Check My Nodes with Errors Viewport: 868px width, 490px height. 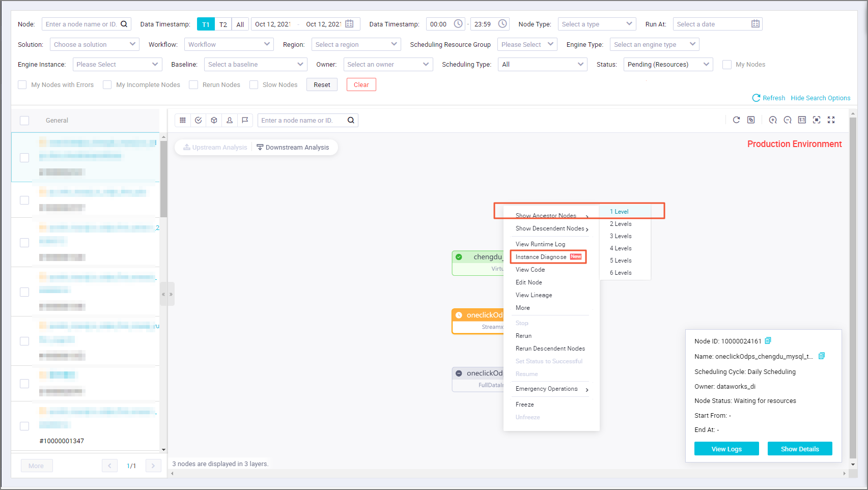[x=22, y=85]
